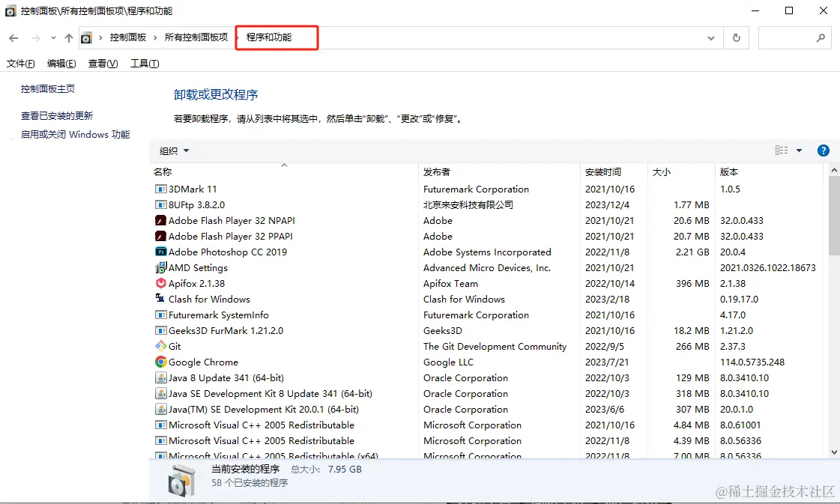Click publisher 北京来安科技有限公司
The image size is (840, 504).
468,204
